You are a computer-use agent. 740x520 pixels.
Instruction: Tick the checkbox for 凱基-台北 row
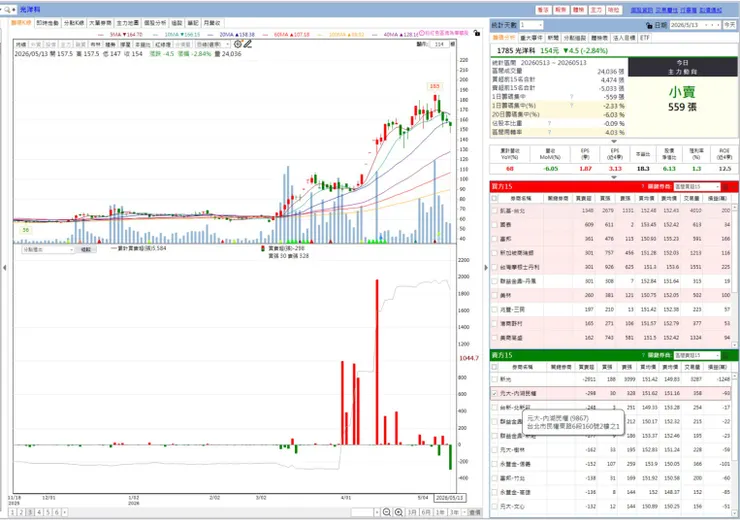(x=495, y=210)
